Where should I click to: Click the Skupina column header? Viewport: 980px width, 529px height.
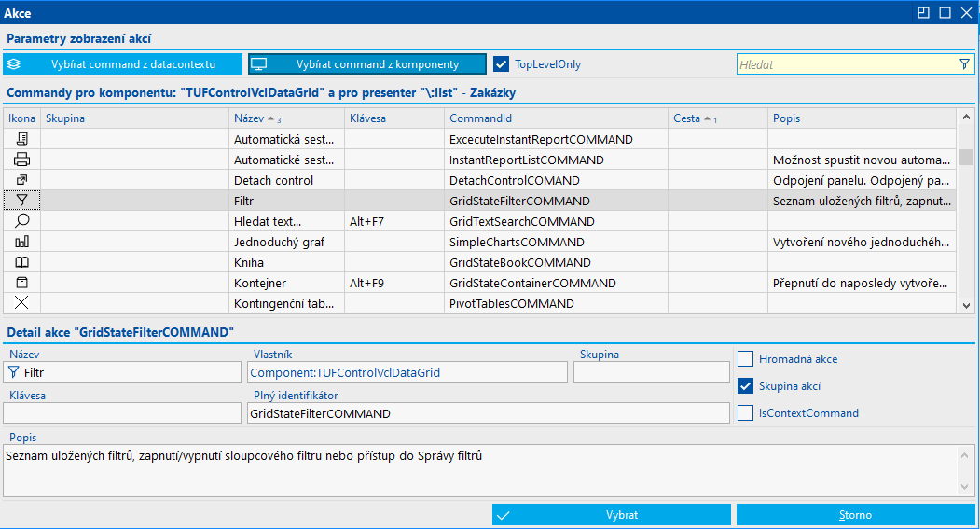[135, 118]
